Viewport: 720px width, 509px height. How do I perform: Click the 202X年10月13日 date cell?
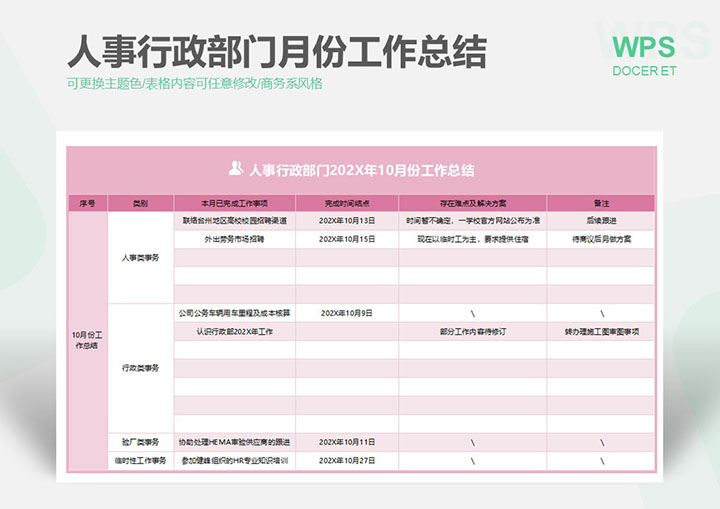[x=346, y=221]
